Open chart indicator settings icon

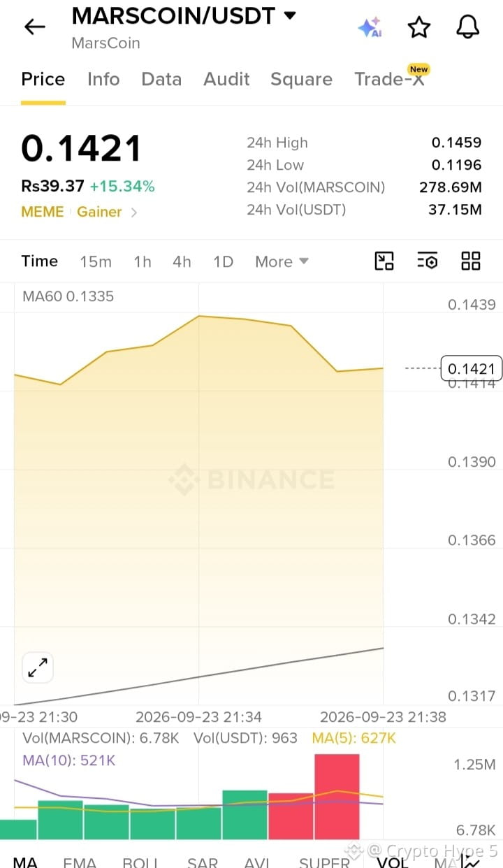coord(428,261)
